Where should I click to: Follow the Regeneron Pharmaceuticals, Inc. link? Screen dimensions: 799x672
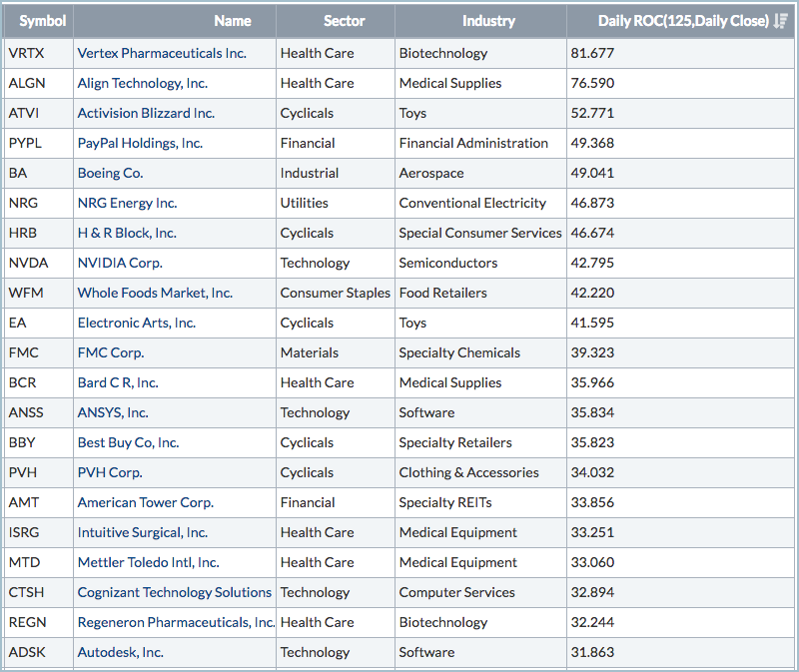point(176,622)
